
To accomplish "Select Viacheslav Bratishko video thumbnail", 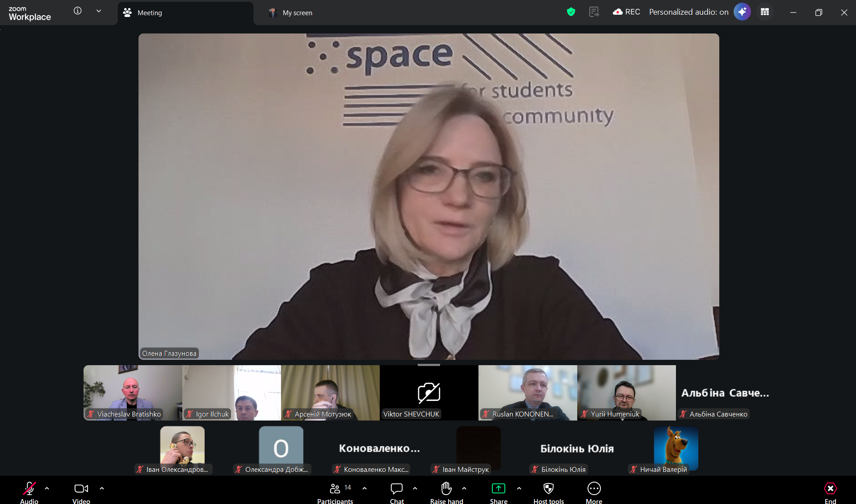I will (133, 392).
